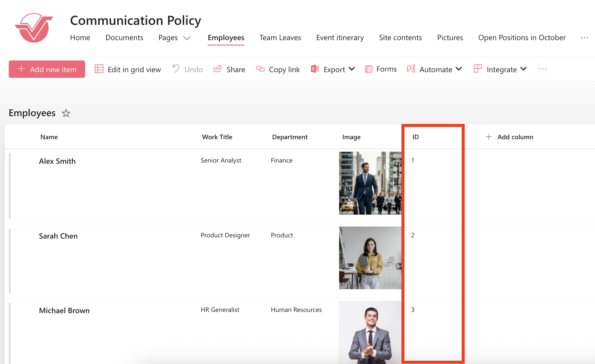Click the Edit in grid view icon
Viewport: 595px width, 364px height.
pos(99,69)
